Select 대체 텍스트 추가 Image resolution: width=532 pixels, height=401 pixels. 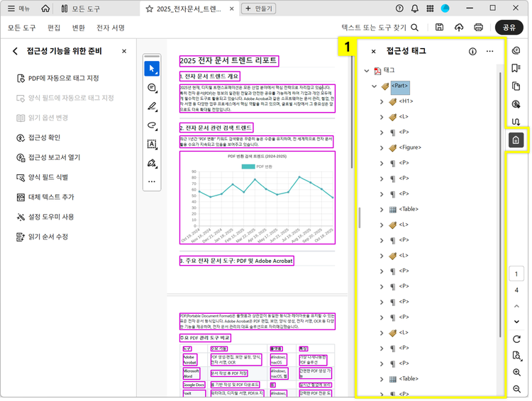pyautogui.click(x=45, y=197)
